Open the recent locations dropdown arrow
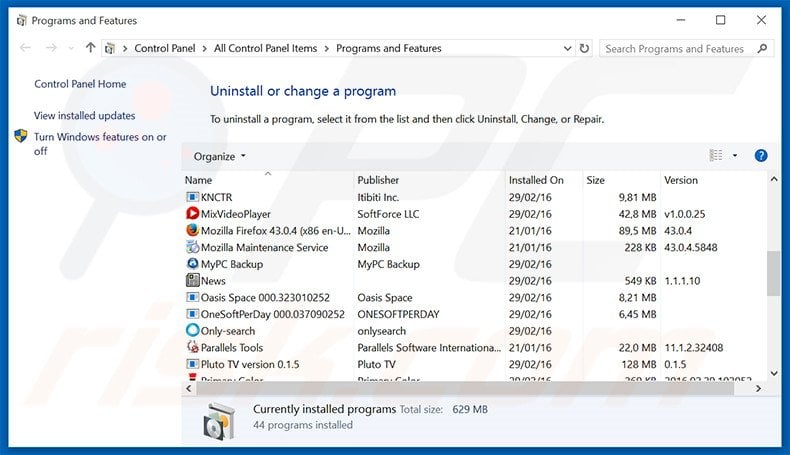The height and width of the screenshot is (455, 790). point(71,48)
